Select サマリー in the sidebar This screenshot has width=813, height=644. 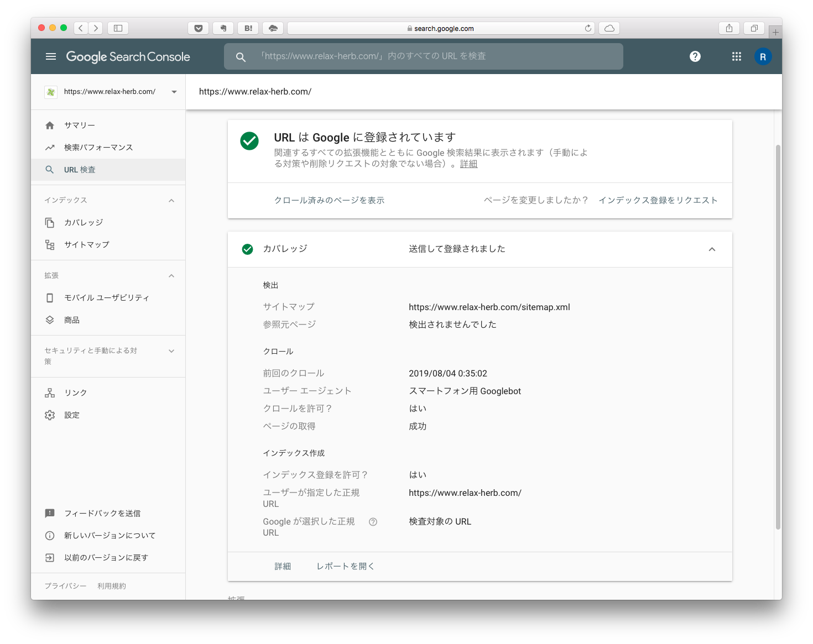point(108,125)
